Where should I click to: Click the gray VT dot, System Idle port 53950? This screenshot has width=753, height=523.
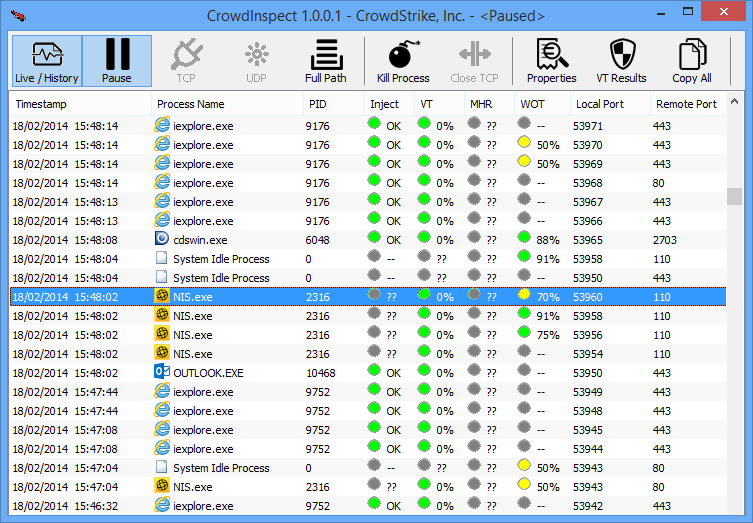pos(424,275)
